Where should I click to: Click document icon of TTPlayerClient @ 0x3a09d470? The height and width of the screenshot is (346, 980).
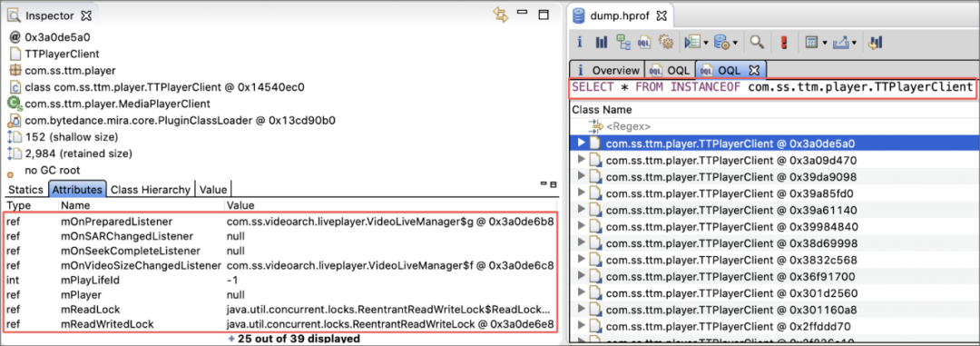[595, 160]
